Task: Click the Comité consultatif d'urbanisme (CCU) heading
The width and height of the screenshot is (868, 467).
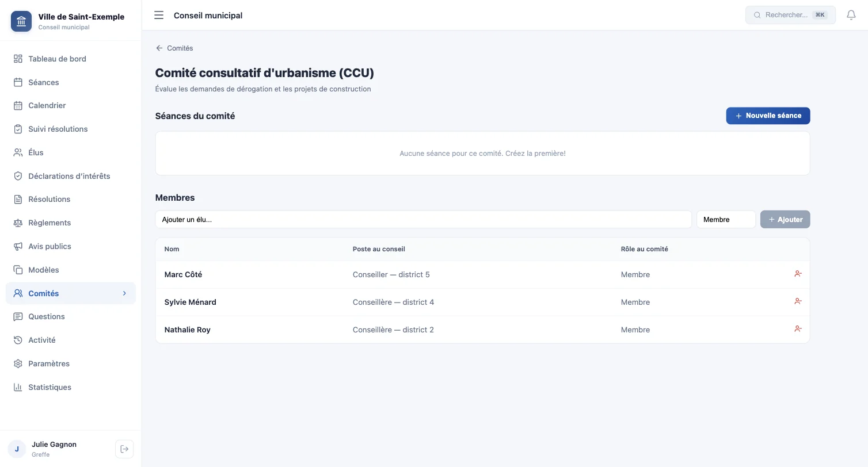Action: coord(265,73)
